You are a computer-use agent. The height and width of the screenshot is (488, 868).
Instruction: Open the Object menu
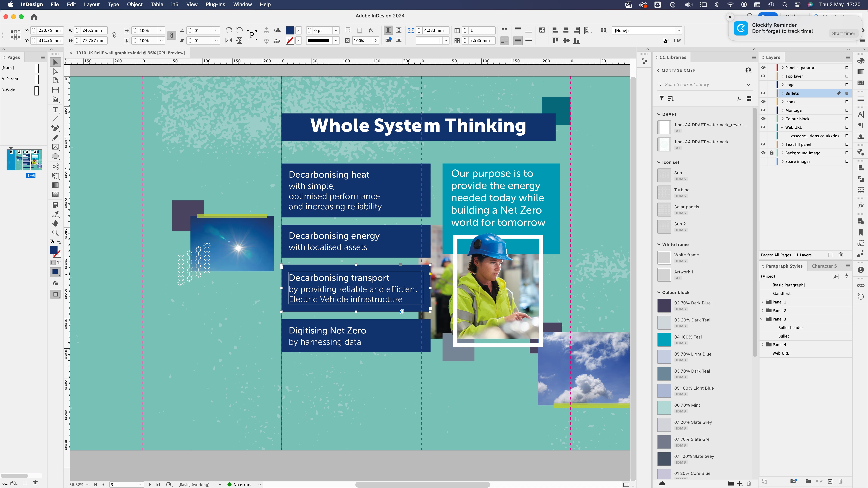click(134, 4)
